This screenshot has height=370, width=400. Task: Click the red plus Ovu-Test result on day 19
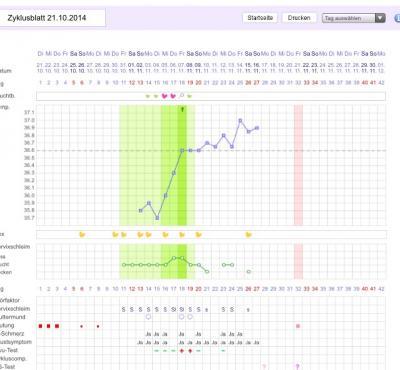coord(190,351)
